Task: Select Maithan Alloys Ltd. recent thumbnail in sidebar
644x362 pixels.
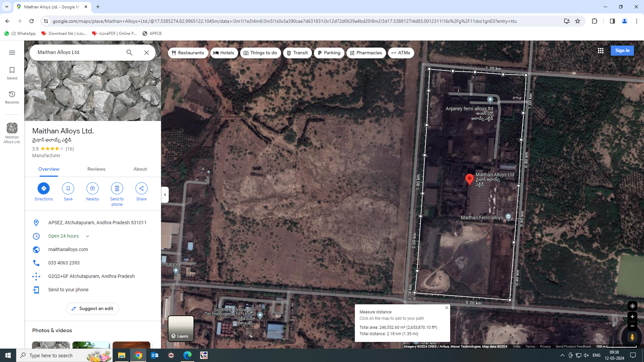Action: (x=12, y=133)
